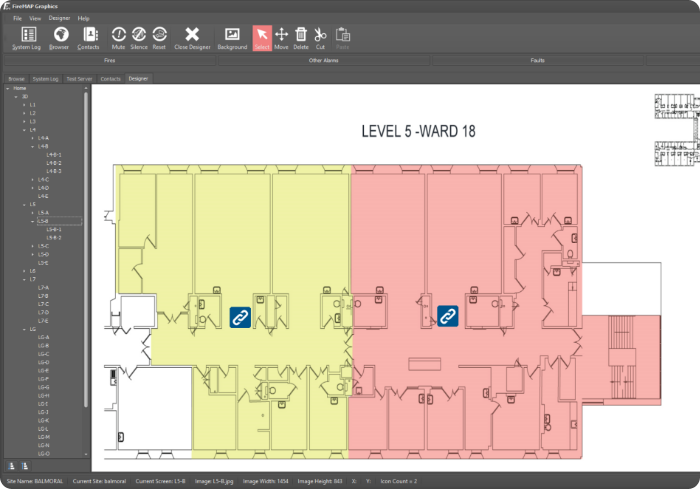
Task: Click the Browser globe icon
Action: pos(59,38)
